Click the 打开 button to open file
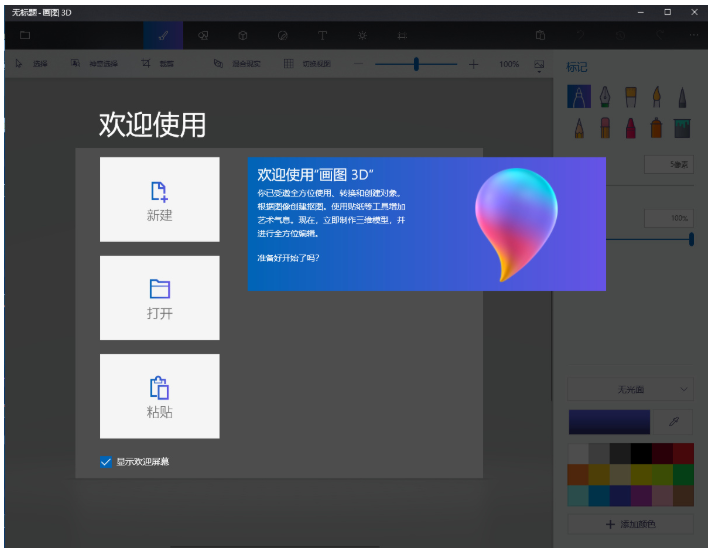The height and width of the screenshot is (549, 711). (x=160, y=298)
